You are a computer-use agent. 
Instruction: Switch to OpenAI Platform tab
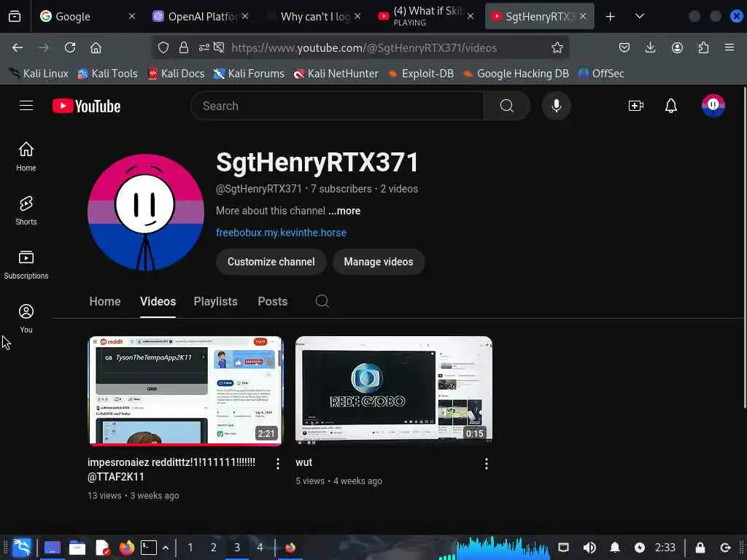tap(200, 16)
